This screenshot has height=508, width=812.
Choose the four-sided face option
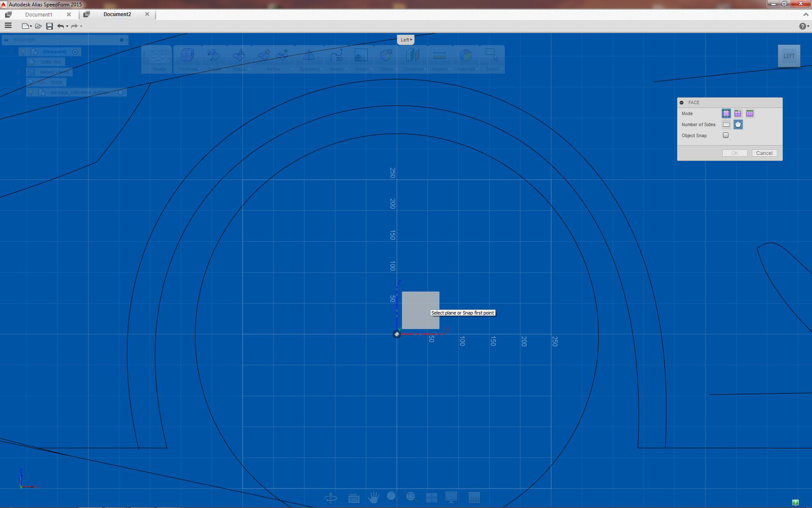(x=726, y=124)
